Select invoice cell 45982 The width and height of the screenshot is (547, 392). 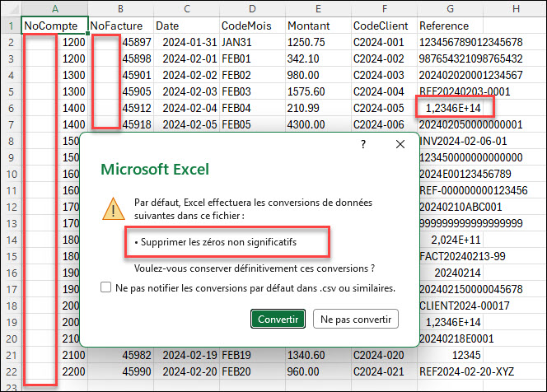(120, 356)
